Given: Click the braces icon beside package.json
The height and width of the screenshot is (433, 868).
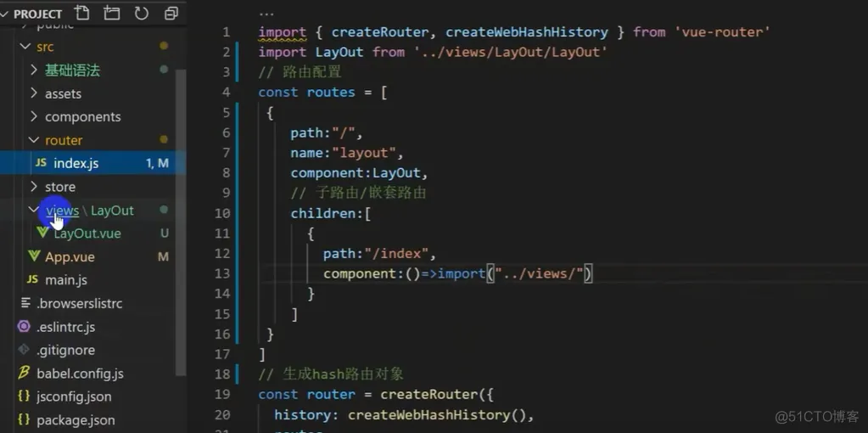Looking at the screenshot, I should pyautogui.click(x=24, y=419).
